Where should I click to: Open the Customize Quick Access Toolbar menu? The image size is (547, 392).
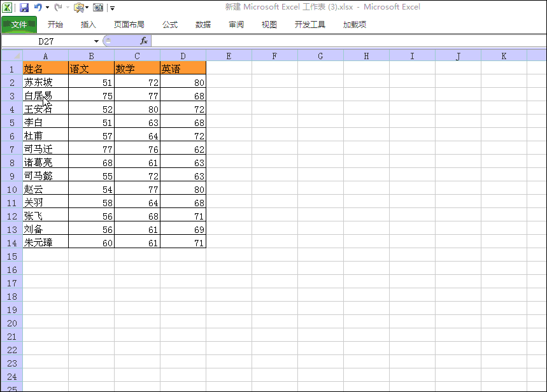[111, 8]
